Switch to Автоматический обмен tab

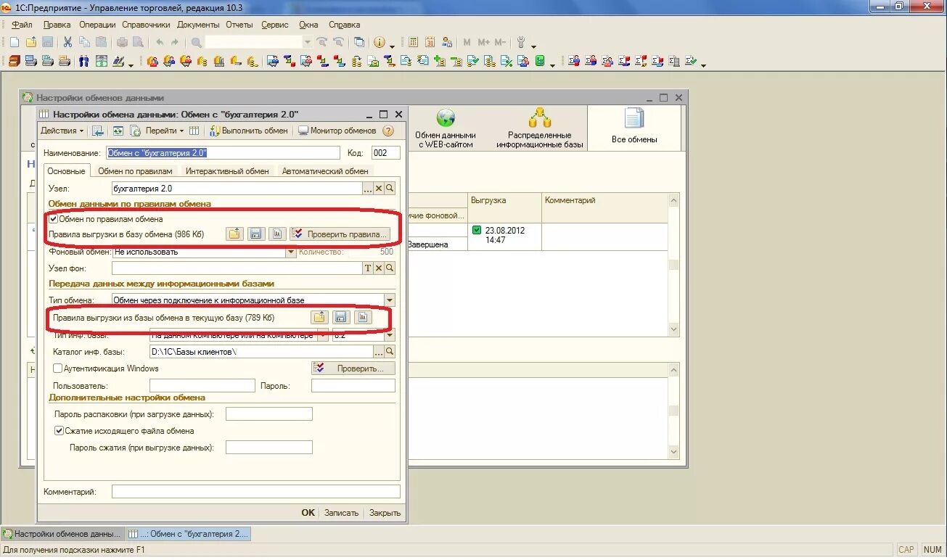click(x=325, y=171)
